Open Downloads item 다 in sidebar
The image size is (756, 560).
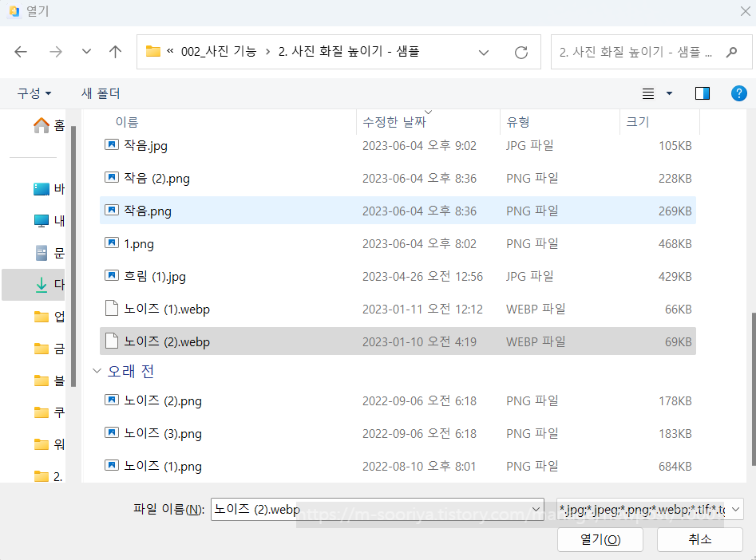[34, 284]
